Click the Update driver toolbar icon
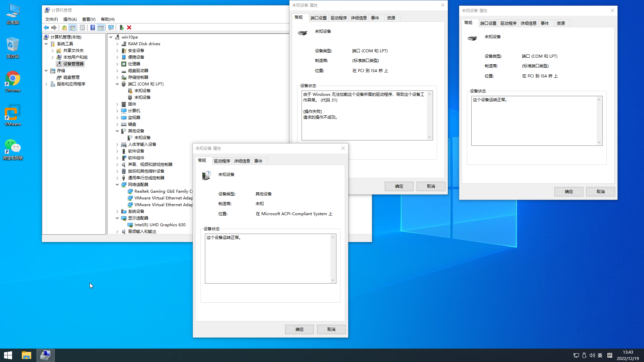This screenshot has width=644, height=362. click(x=121, y=27)
